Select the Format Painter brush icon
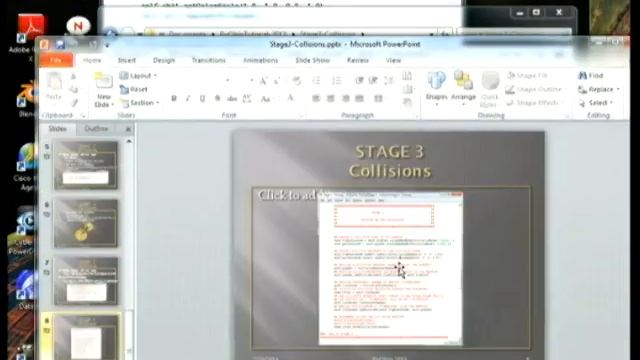The height and width of the screenshot is (360, 640). coord(73,102)
